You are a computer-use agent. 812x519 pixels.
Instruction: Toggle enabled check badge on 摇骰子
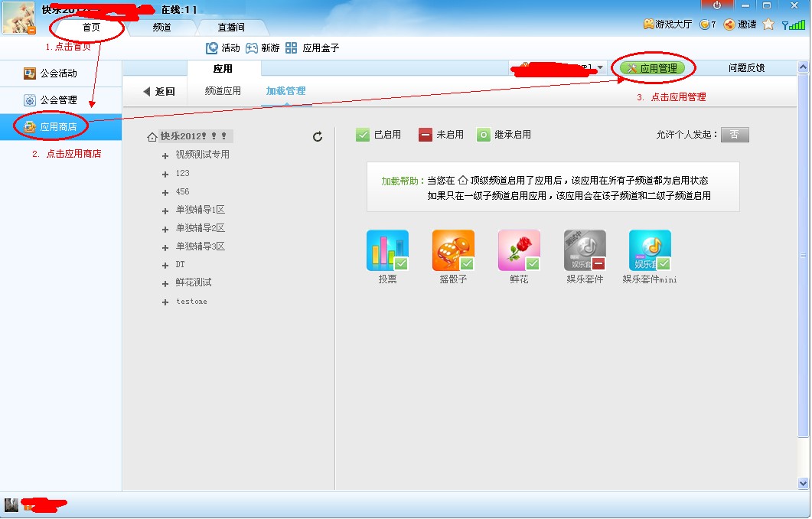[467, 263]
